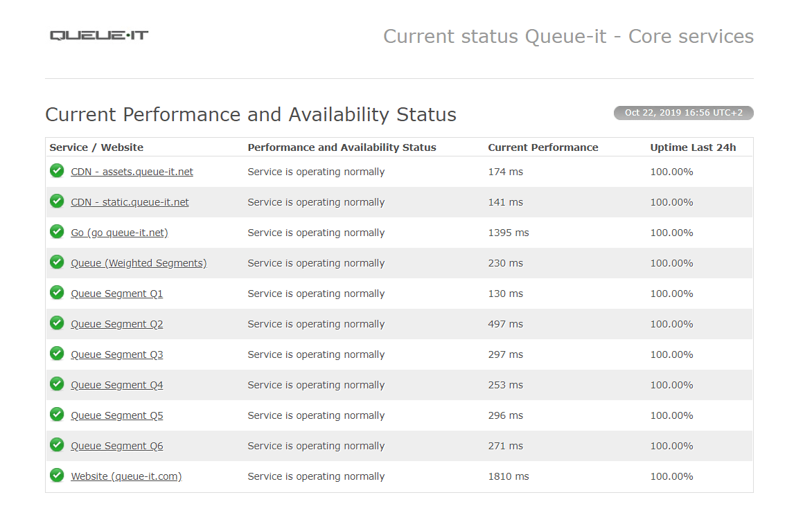Open the Website (queue-it.com) link
The height and width of the screenshot is (522, 812).
pos(126,476)
